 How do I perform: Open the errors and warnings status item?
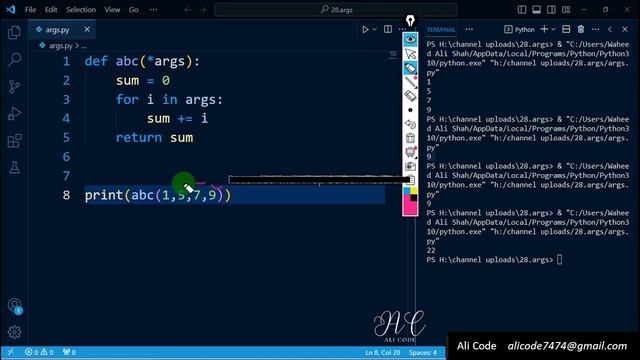[x=39, y=352]
